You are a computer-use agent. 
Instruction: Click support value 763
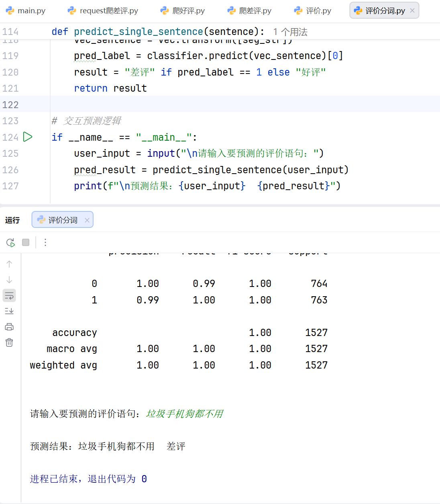click(x=319, y=300)
